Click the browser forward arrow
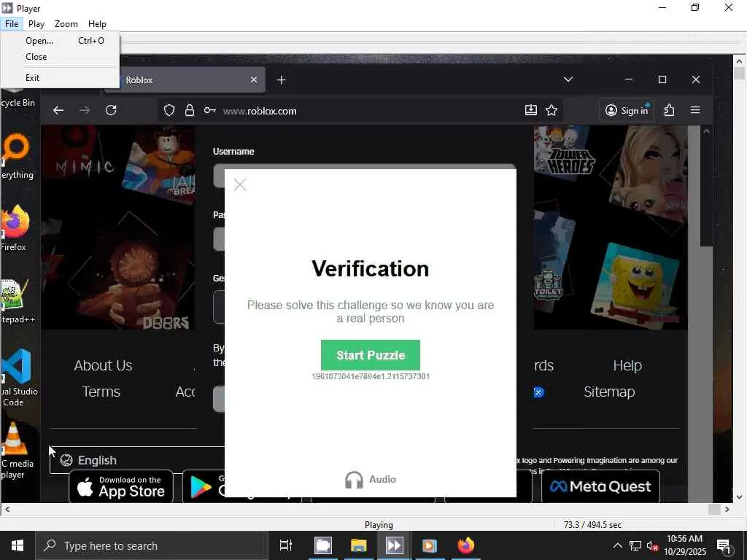747x560 pixels. (x=85, y=111)
